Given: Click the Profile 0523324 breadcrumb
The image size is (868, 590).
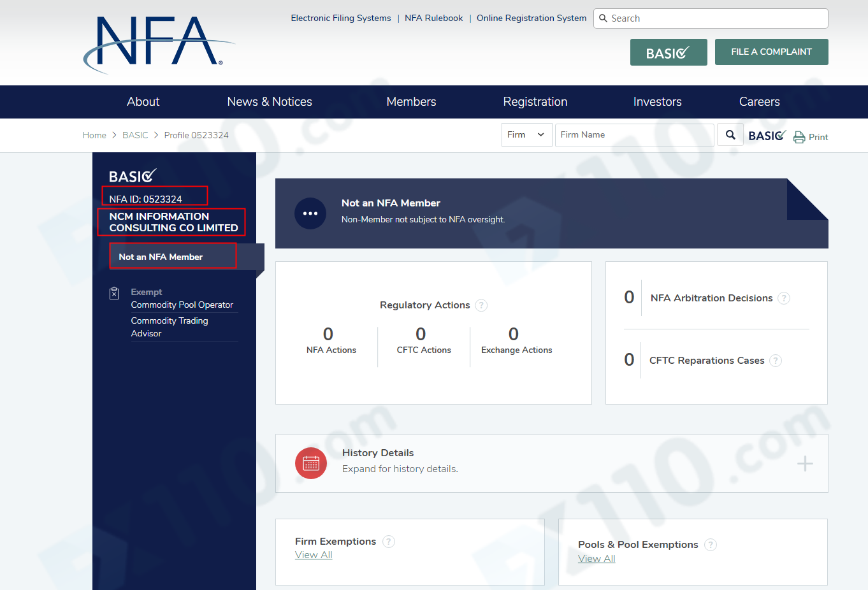Looking at the screenshot, I should click(196, 135).
